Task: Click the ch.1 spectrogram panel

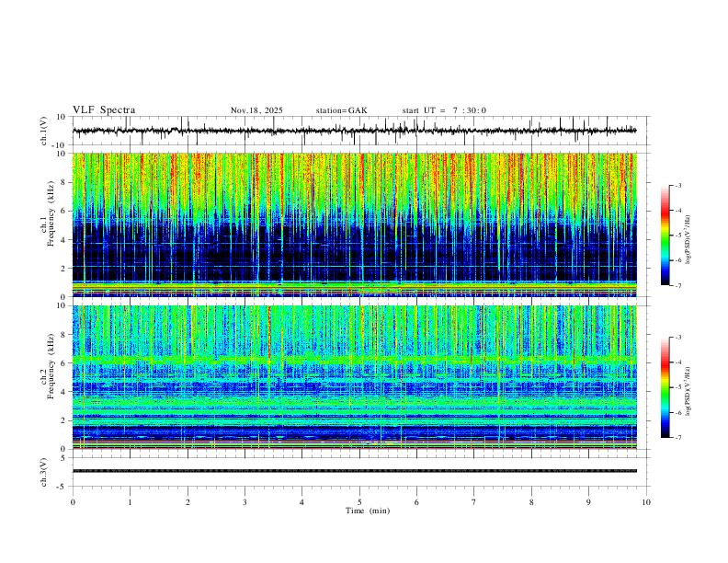Action: [x=355, y=224]
